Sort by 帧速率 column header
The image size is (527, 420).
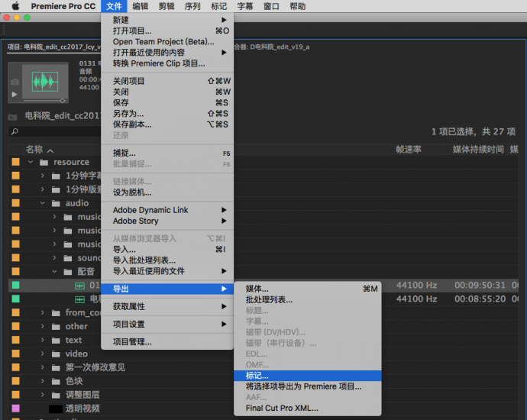click(x=409, y=149)
